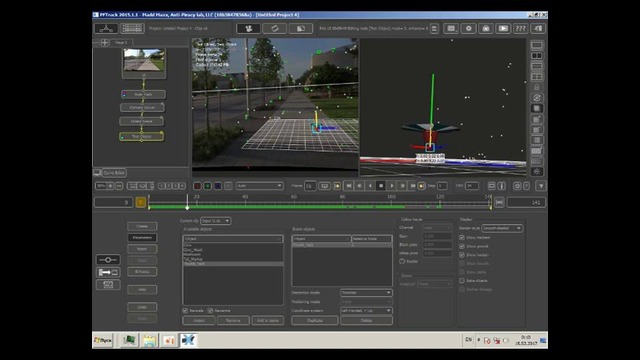Select the Auto Track node
640x360 pixels.
tap(143, 94)
